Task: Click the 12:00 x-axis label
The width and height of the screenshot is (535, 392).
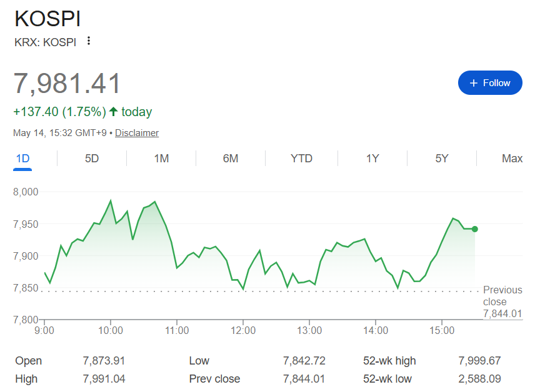Action: (x=243, y=330)
